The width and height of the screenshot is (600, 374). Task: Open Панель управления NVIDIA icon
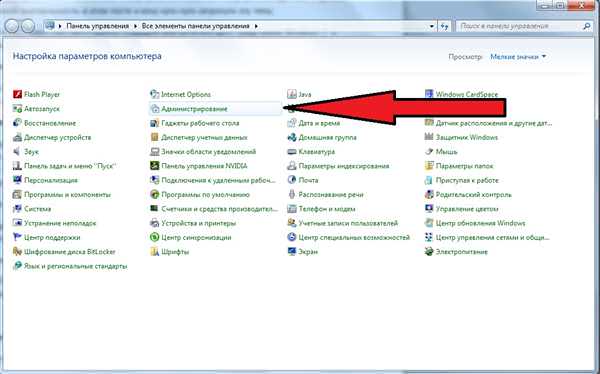pyautogui.click(x=155, y=166)
